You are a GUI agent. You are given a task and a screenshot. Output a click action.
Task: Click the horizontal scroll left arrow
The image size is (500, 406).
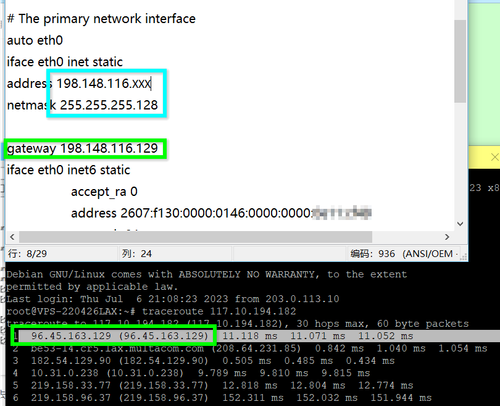coord(12,237)
